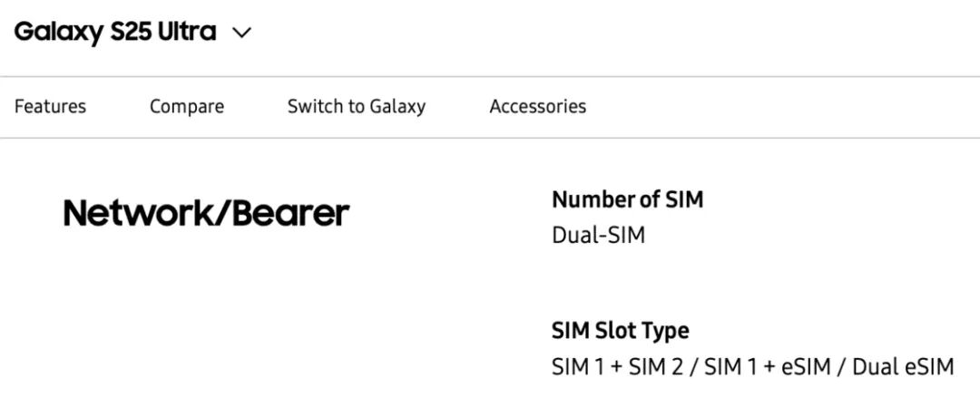Select Accessories in the navigation bar
This screenshot has width=980, height=407.
pos(537,107)
